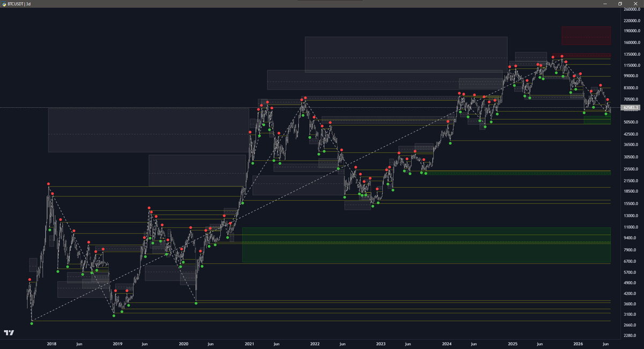Click the 36500.0 price axis label
The width and height of the screenshot is (644, 349).
631,144
